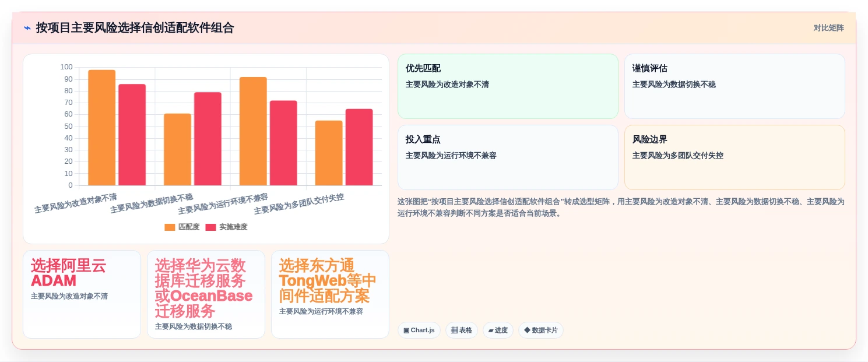The width and height of the screenshot is (868, 362).
Task: Click the red 实施难度 bar for 数据切换不稳
Action: point(208,139)
